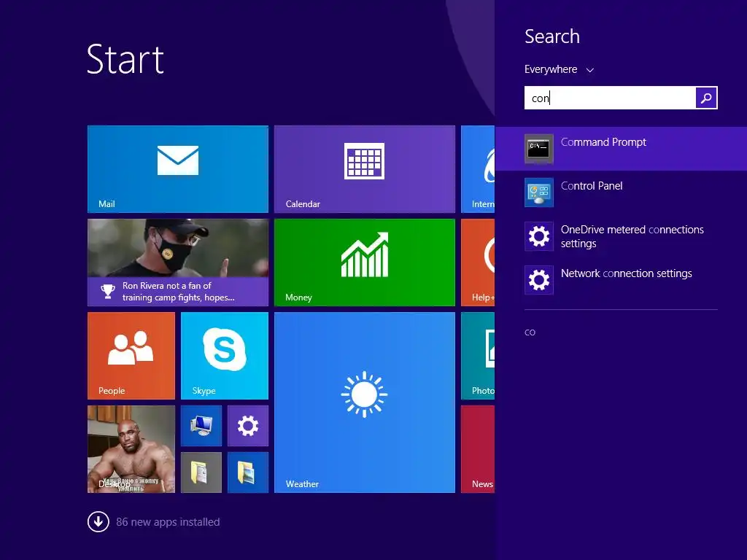Open the Ron Rivera sports news tile
The width and height of the screenshot is (747, 560).
click(178, 262)
